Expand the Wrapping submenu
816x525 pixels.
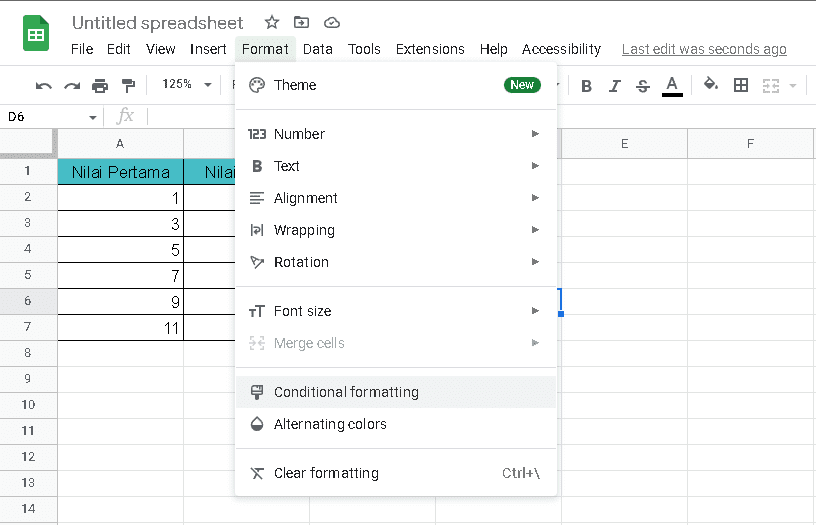pyautogui.click(x=396, y=230)
